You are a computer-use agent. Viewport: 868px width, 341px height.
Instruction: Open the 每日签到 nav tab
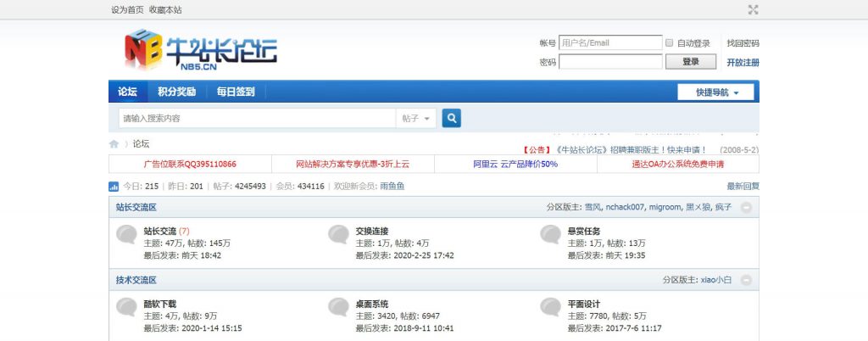coord(235,92)
